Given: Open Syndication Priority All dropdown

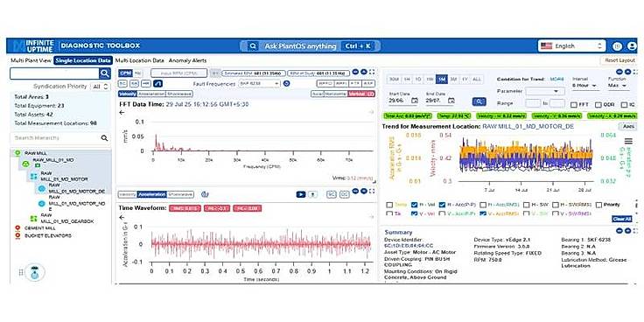Looking at the screenshot, I should click(101, 87).
